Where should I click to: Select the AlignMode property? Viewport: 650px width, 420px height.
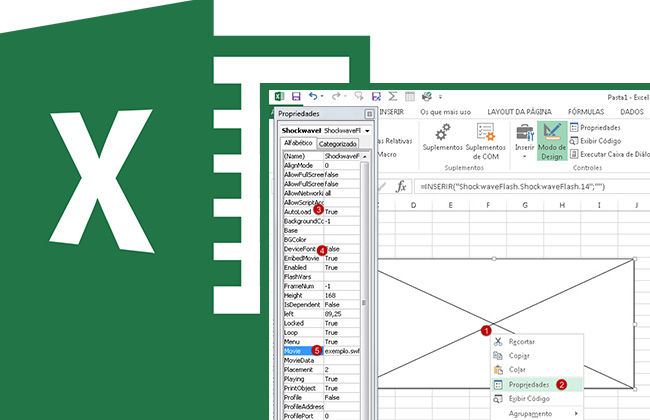(321, 165)
